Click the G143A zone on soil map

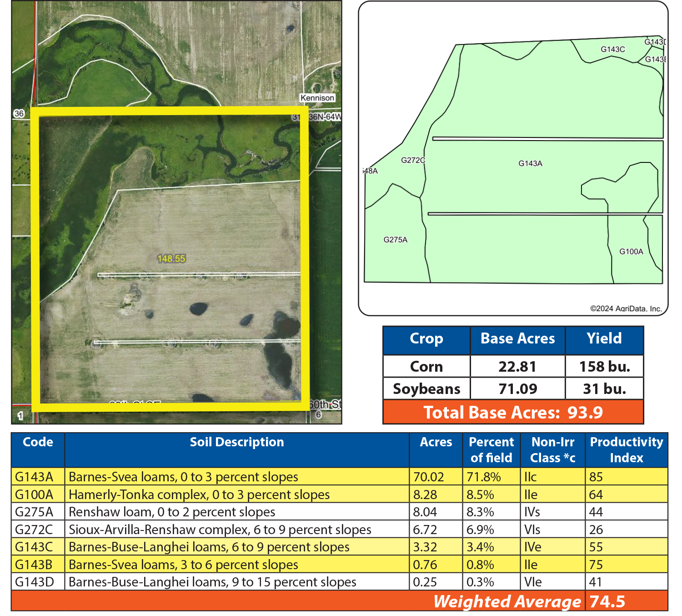[x=530, y=163]
